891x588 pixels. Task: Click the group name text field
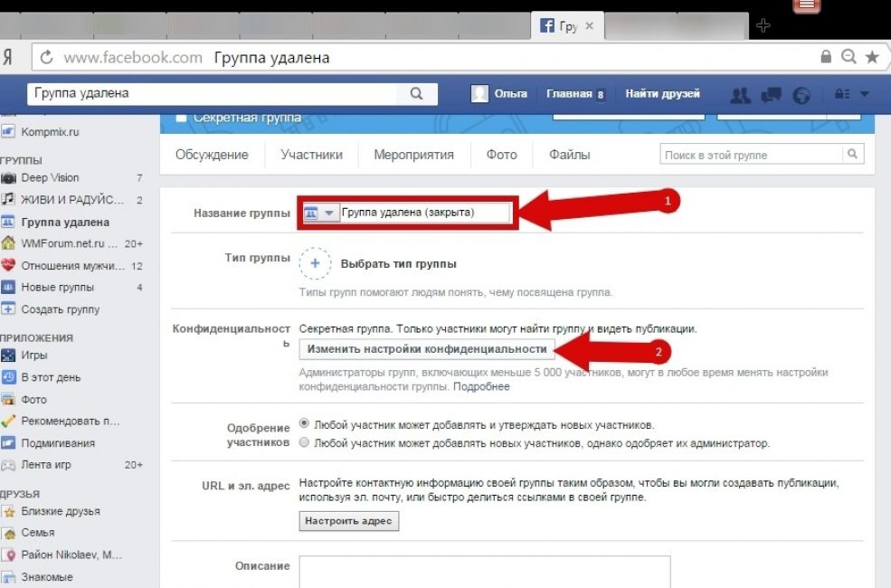(x=425, y=213)
